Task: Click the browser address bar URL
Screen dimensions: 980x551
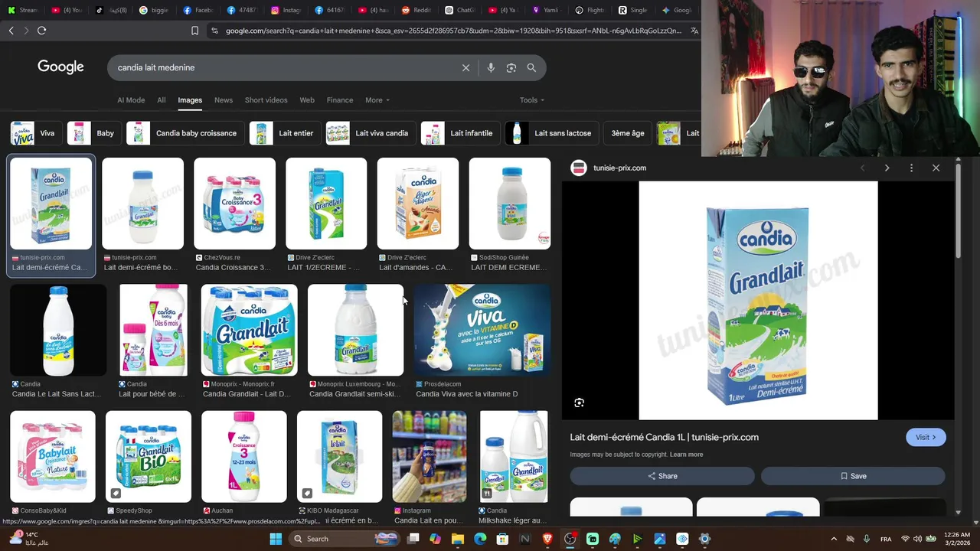Action: tap(453, 31)
